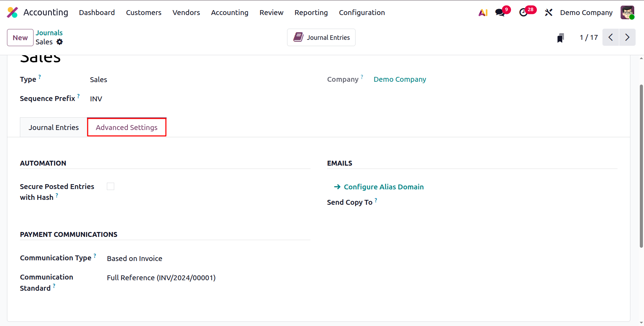This screenshot has height=326, width=644.
Task: Open the activities clock icon
Action: click(523, 13)
